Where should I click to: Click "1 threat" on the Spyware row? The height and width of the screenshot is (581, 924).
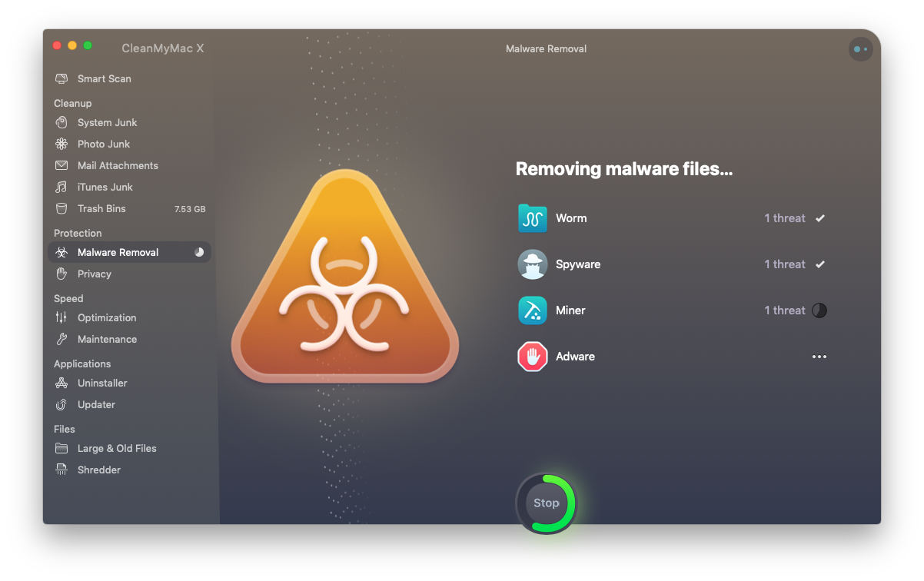785,264
